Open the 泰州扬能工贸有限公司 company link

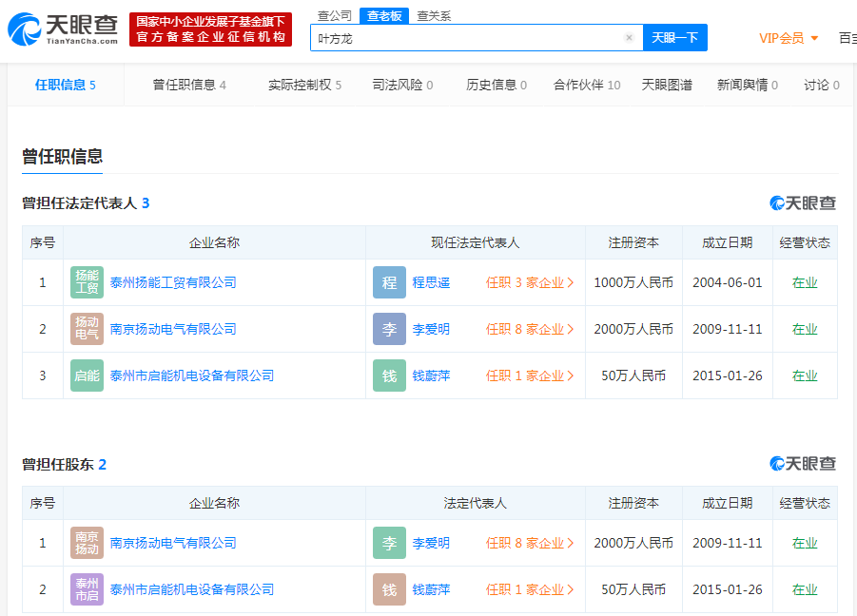(173, 282)
